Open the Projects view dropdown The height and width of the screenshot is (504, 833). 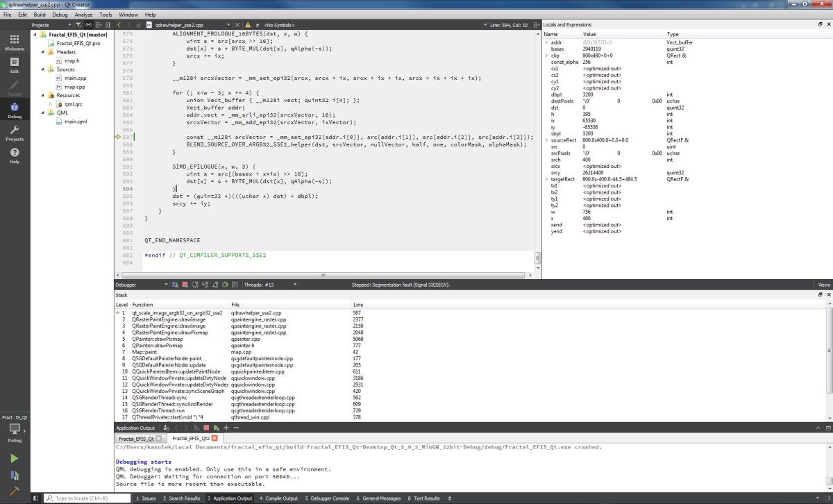(52, 25)
